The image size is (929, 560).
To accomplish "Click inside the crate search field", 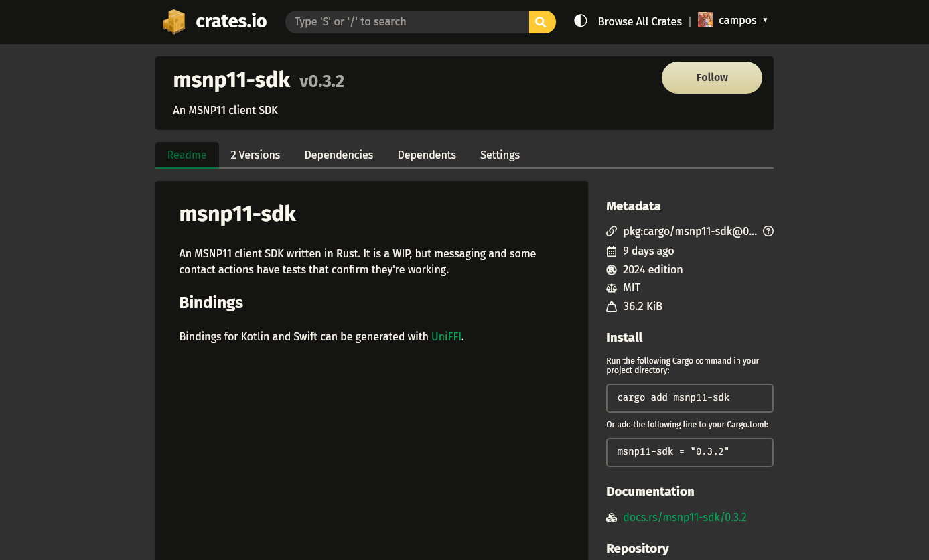I will point(407,22).
